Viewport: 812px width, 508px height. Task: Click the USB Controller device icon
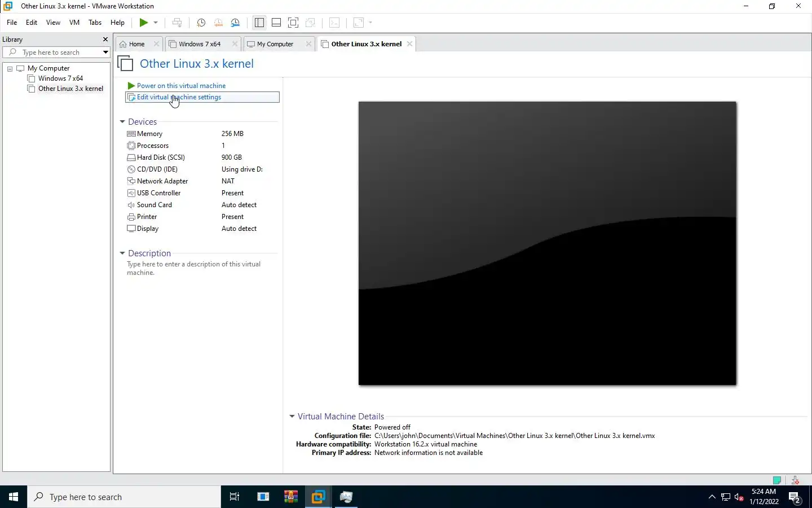[131, 193]
